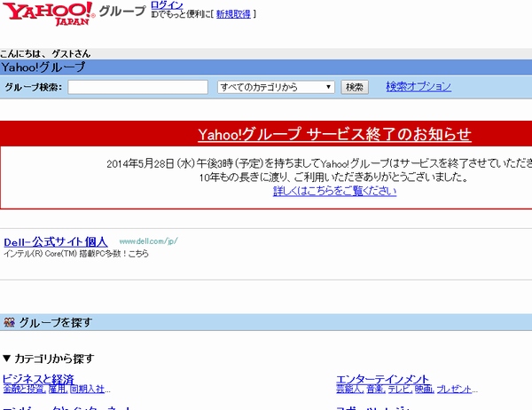The width and height of the screenshot is (532, 410).
Task: Open the 芸能人 subcategory link
Action: click(x=349, y=389)
